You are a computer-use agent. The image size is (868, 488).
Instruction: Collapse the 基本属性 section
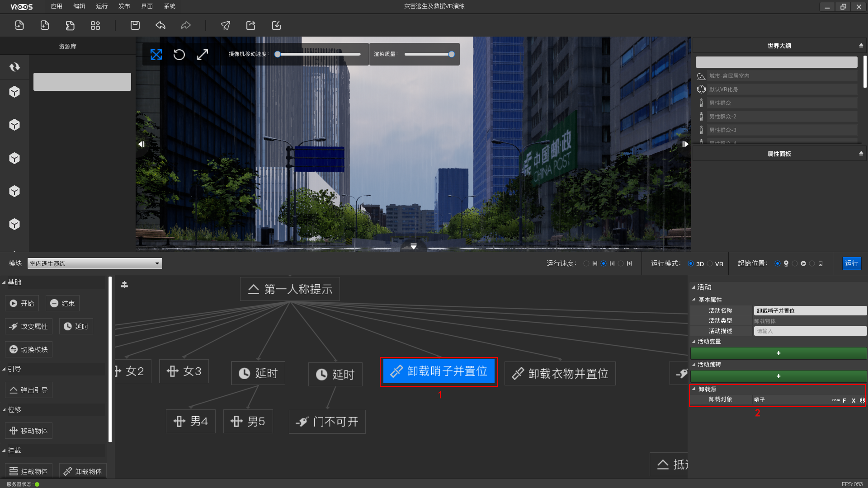point(693,299)
